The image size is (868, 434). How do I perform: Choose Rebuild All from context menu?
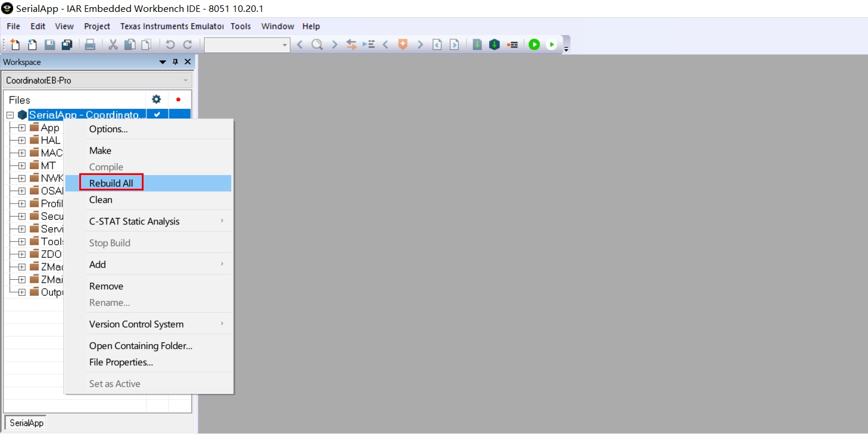(111, 183)
